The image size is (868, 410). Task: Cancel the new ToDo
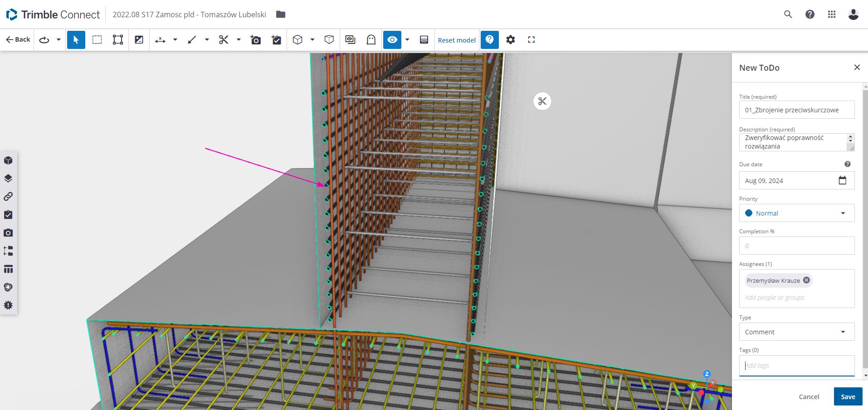809,397
